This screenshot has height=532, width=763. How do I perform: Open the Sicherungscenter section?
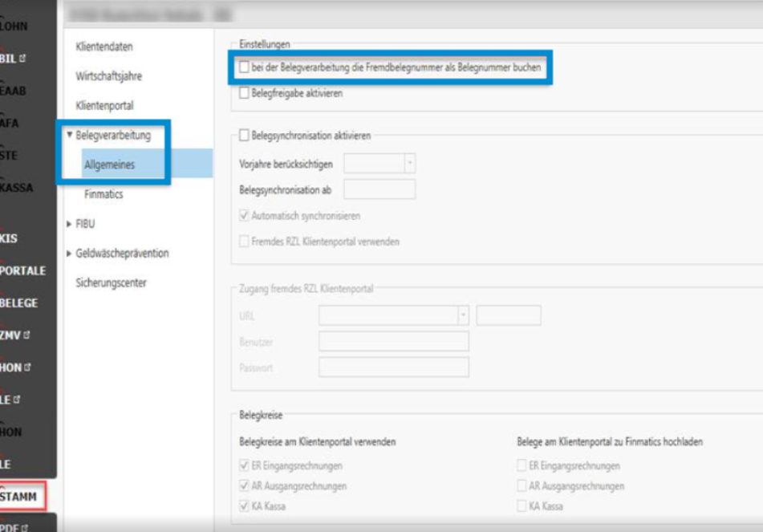pyautogui.click(x=111, y=282)
